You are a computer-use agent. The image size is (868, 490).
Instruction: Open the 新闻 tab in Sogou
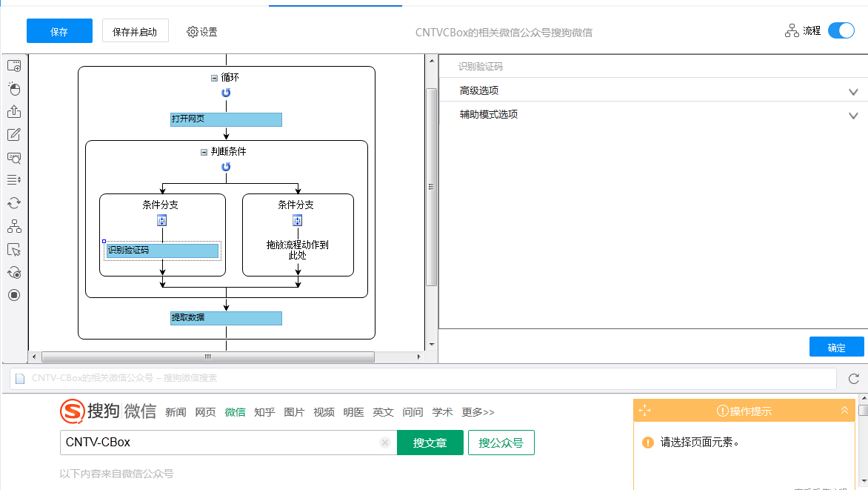tap(176, 412)
